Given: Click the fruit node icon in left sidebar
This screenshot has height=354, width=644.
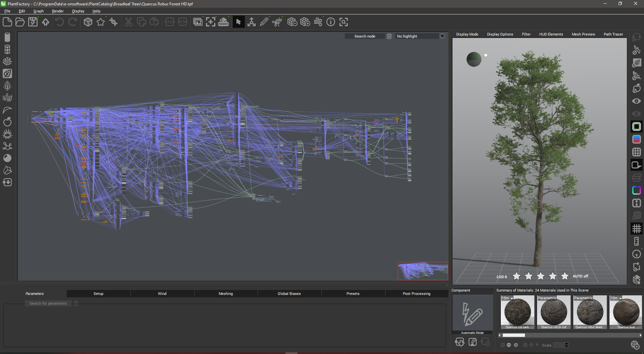Looking at the screenshot, I should tap(7, 122).
